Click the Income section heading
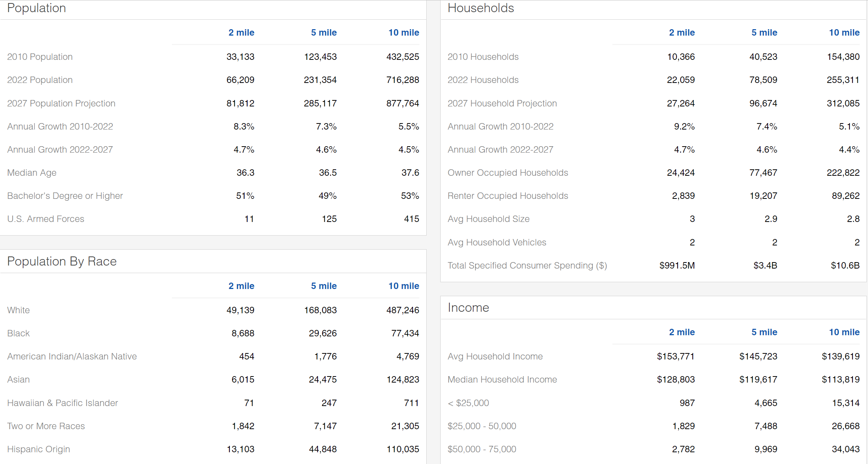The image size is (868, 464). pyautogui.click(x=468, y=308)
